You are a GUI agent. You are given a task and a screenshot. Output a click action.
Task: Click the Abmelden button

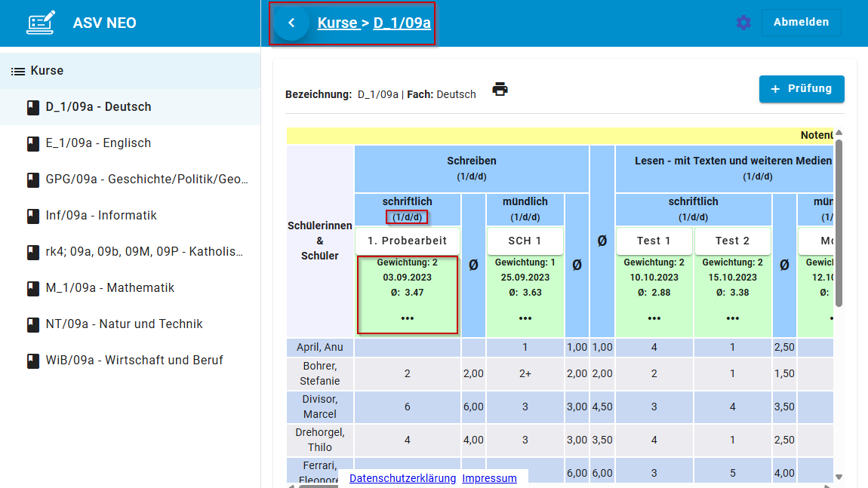tap(801, 22)
